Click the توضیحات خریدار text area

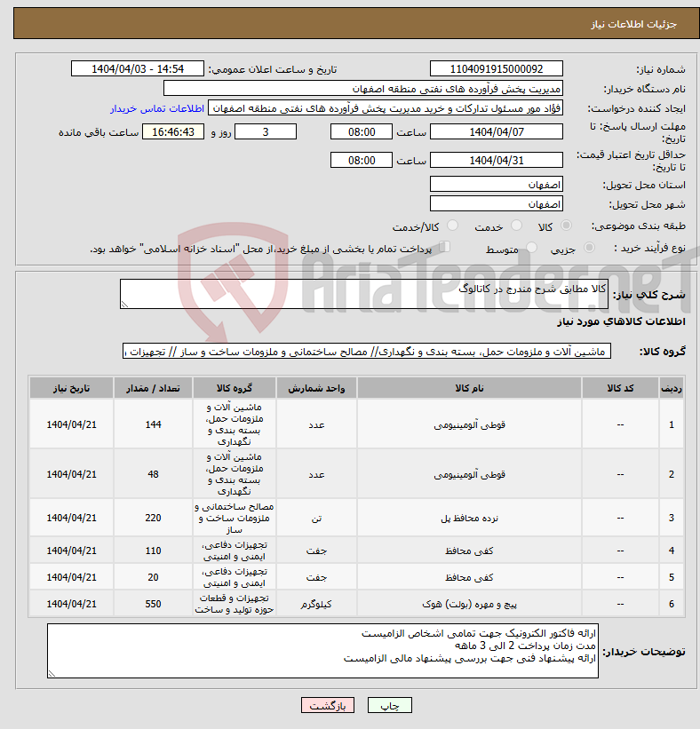322,651
